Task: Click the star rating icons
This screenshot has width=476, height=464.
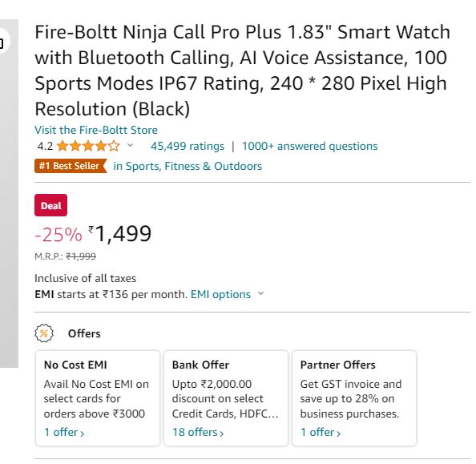Action: point(88,146)
